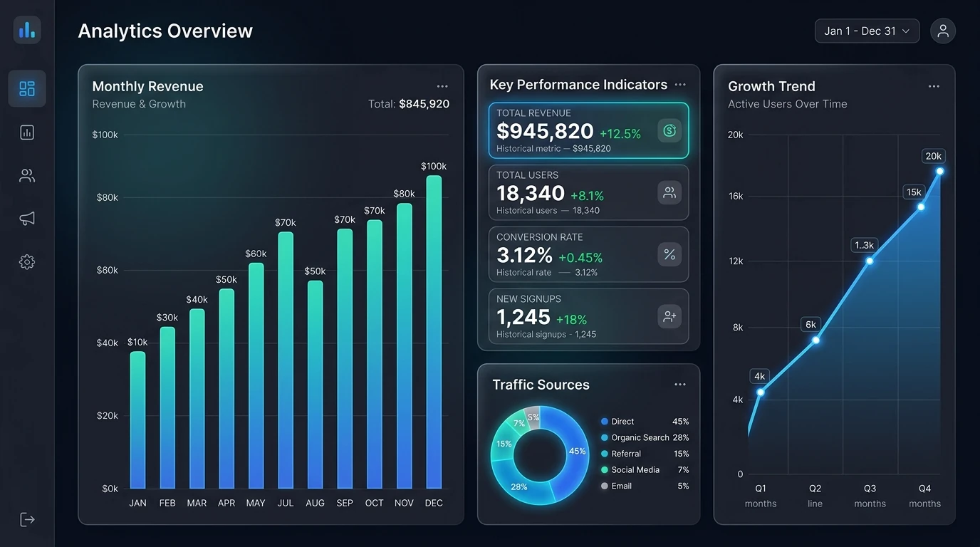Open the Settings gear sidebar icon
Image resolution: width=980 pixels, height=547 pixels.
27,262
